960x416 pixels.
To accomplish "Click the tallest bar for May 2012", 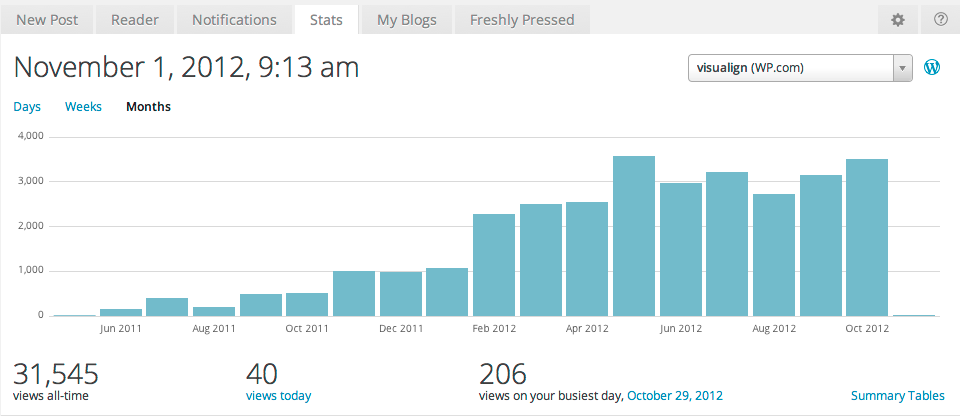I will [634, 236].
